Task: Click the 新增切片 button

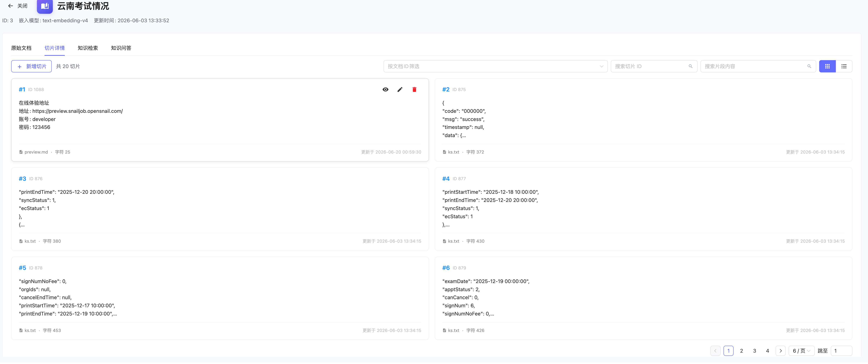Action: click(31, 66)
